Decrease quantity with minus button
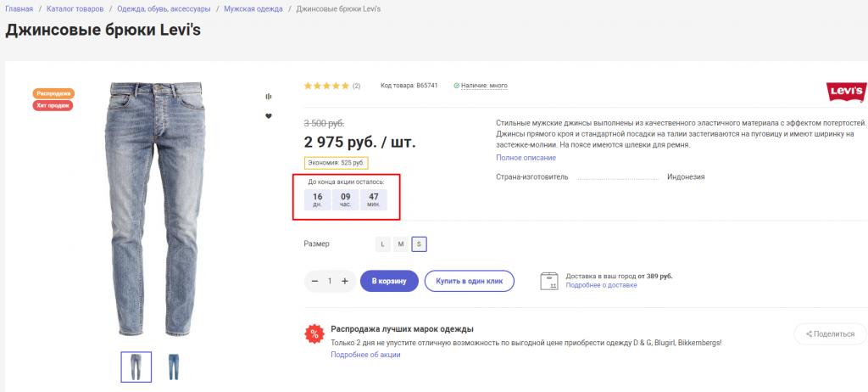This screenshot has width=868, height=392. point(314,281)
